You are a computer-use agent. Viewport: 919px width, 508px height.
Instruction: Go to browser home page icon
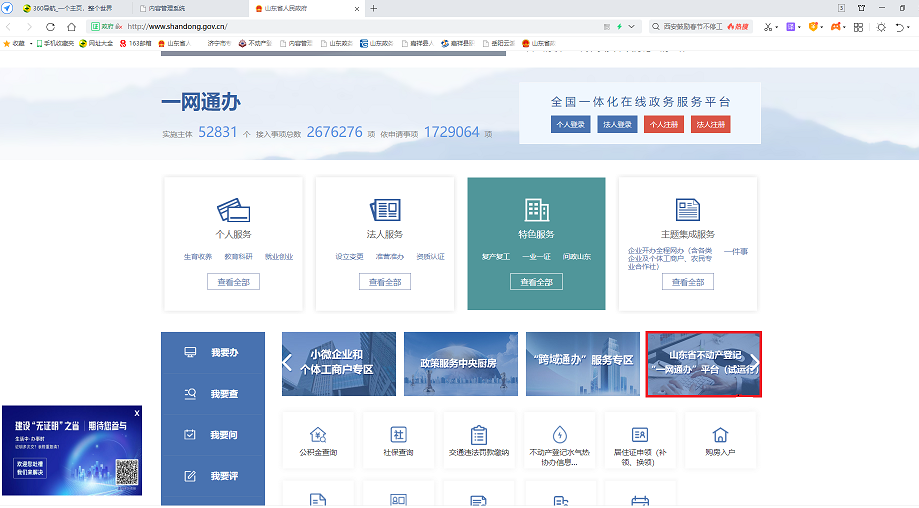point(72,26)
